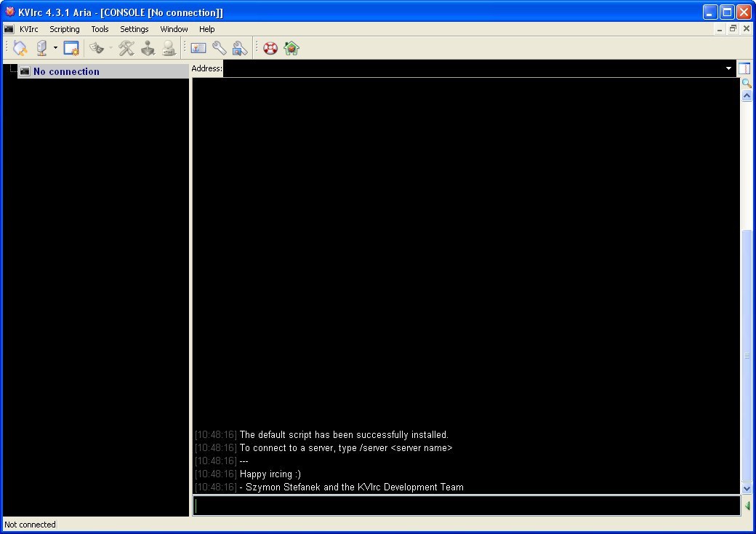The image size is (756, 534).
Task: Click the theater masks toolbar icon
Action: coord(97,48)
